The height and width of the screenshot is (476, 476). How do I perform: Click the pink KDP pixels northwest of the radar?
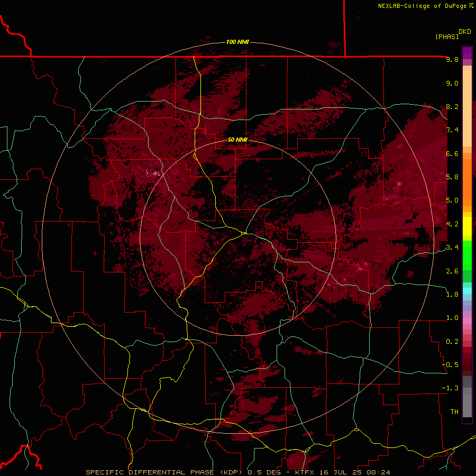pos(153,173)
